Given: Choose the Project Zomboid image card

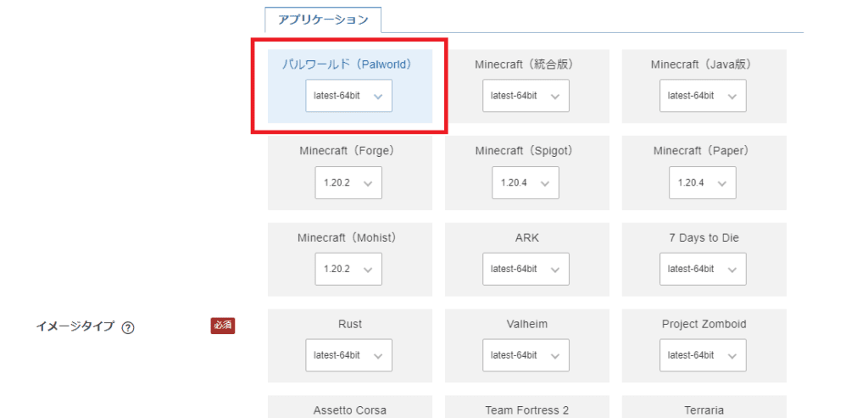Looking at the screenshot, I should (704, 346).
